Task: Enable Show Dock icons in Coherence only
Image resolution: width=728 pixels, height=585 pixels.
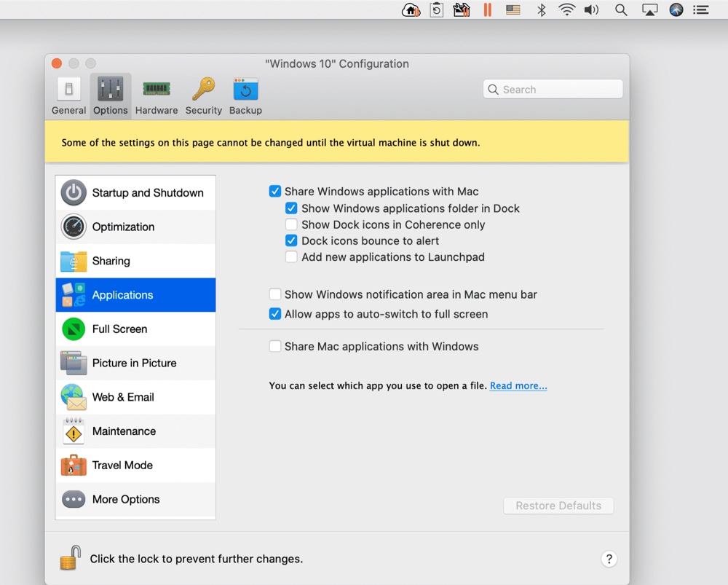Action: point(291,224)
